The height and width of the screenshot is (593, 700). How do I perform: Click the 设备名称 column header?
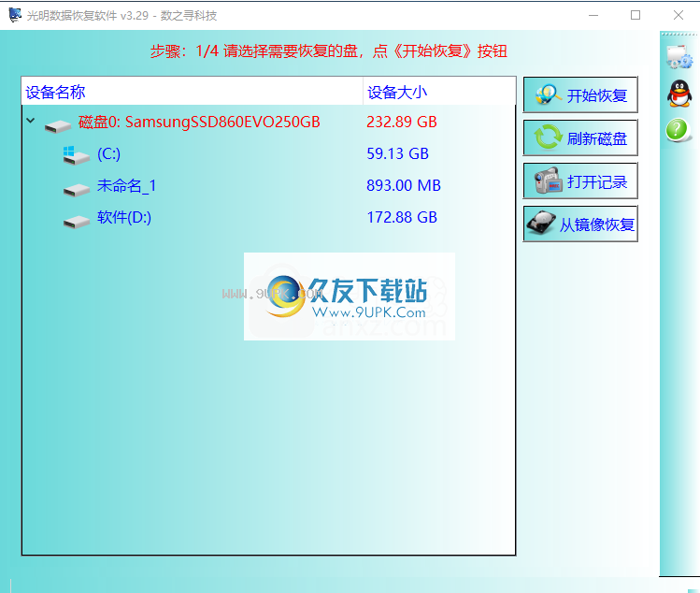(192, 92)
